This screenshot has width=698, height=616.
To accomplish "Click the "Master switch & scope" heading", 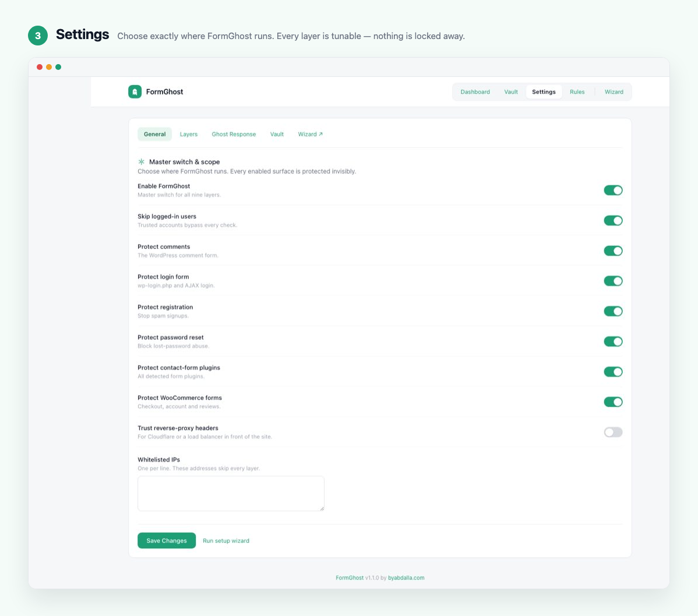I will tap(184, 161).
